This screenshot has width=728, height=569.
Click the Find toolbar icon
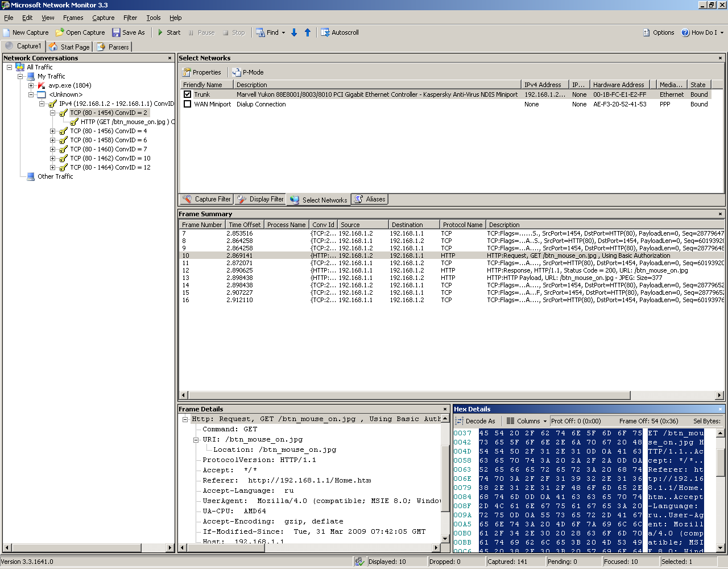coord(260,32)
